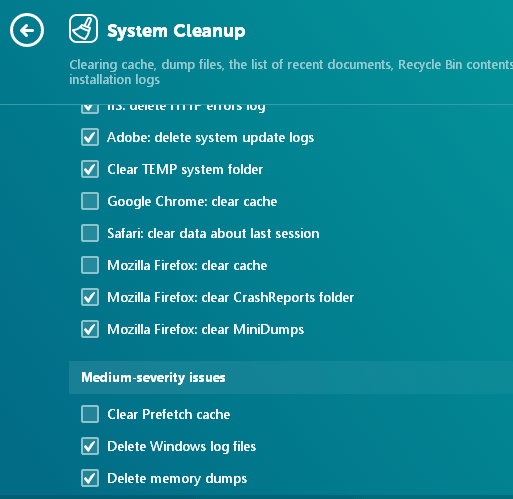Click label 'Safari: clear data about last session'
This screenshot has width=513, height=499.
click(x=213, y=233)
